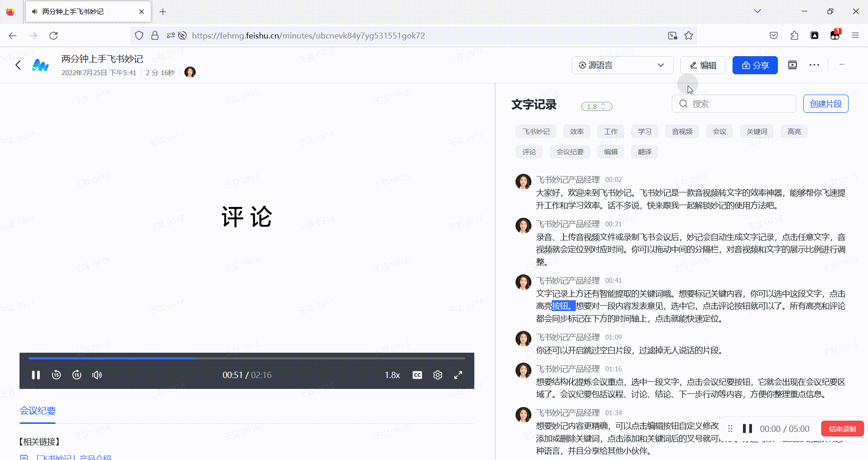This screenshot has height=460, width=868.
Task: Select the 效率 keyword tag
Action: tap(577, 132)
